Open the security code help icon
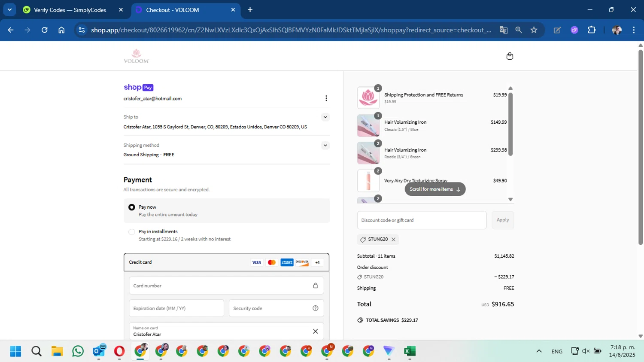The height and width of the screenshot is (362, 644). pos(316,308)
